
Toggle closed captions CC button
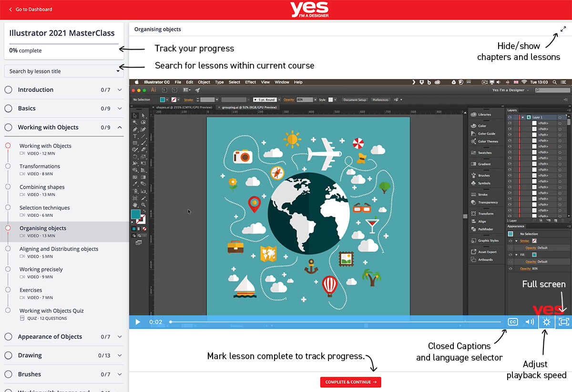tap(513, 322)
